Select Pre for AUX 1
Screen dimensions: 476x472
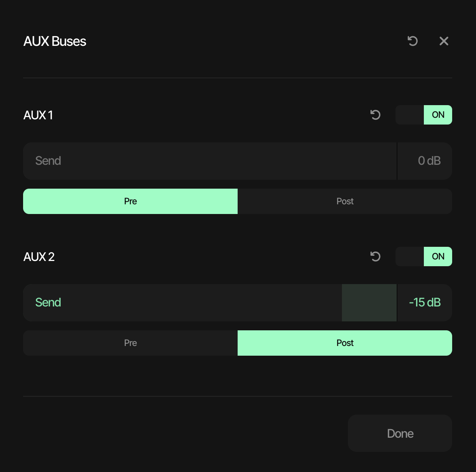pos(130,201)
